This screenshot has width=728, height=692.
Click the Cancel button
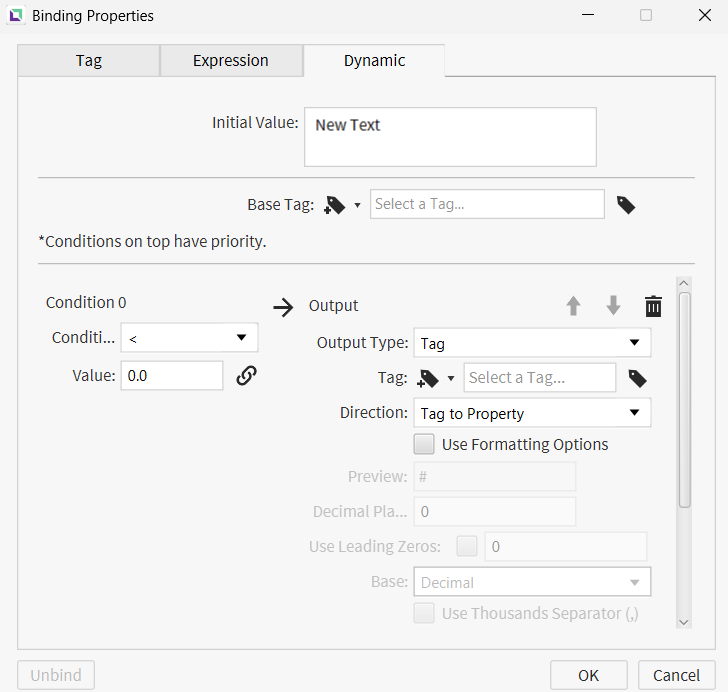676,675
